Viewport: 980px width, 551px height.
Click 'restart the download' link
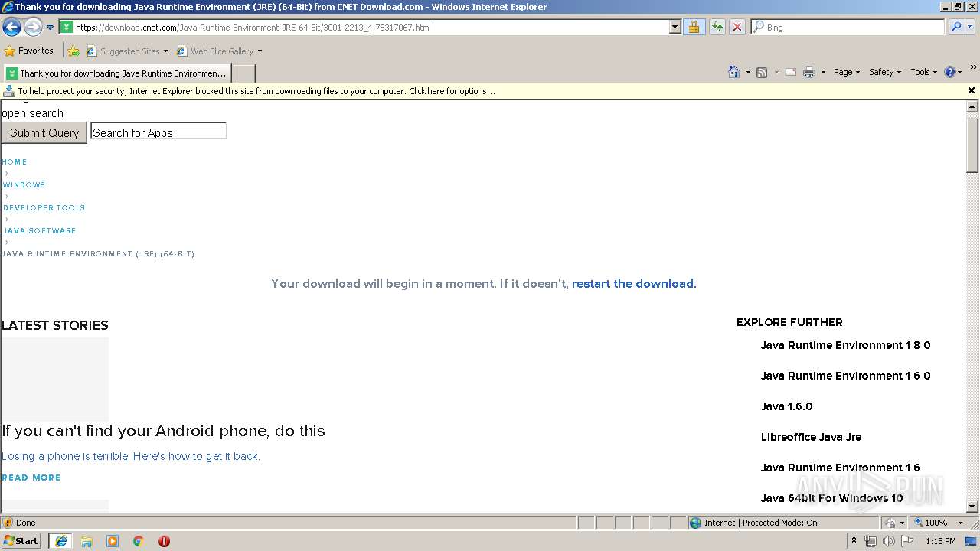point(632,283)
